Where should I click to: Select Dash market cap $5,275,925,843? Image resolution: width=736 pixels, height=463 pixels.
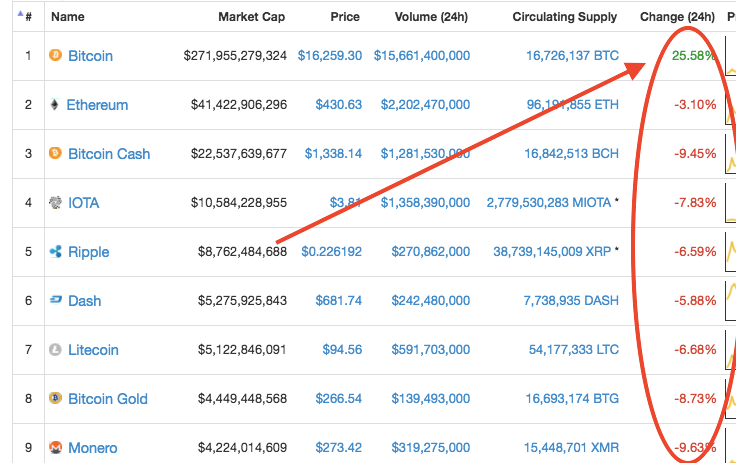[242, 301]
